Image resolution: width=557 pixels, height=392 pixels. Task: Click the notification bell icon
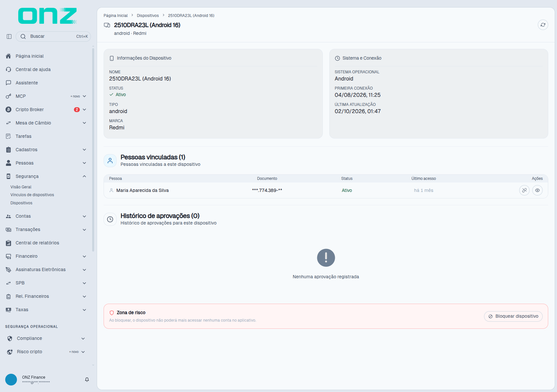87,380
